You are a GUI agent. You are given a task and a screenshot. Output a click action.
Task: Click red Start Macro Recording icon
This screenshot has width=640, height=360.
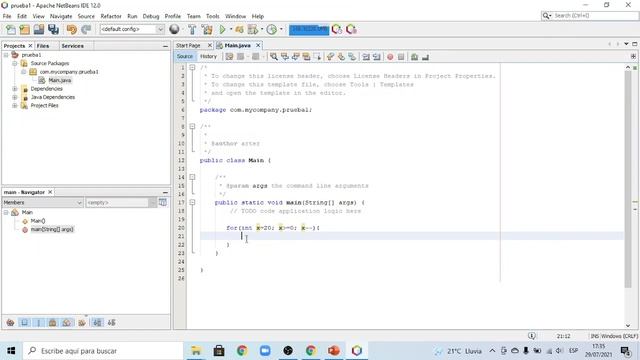tap(390, 57)
